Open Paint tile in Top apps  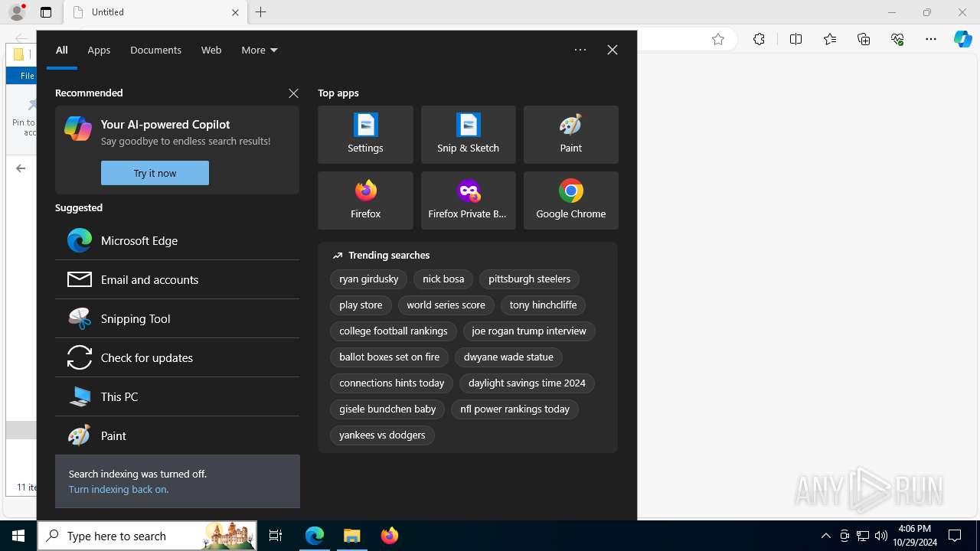[x=570, y=135]
